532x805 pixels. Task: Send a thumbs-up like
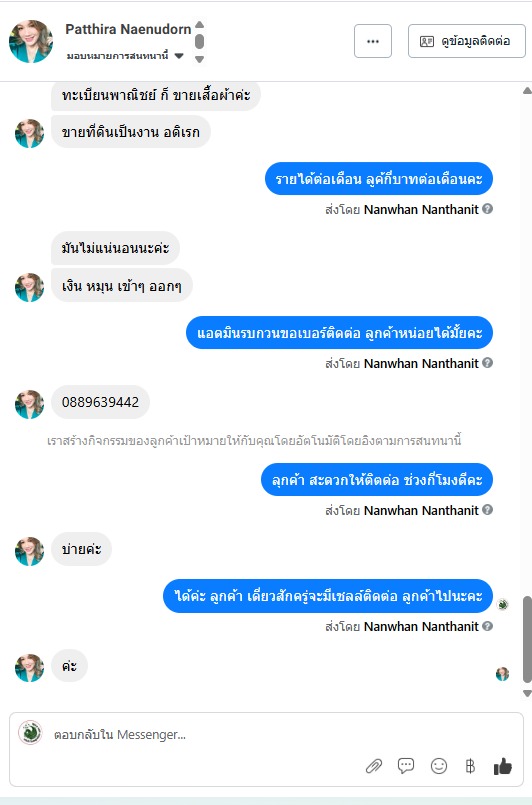[x=503, y=766]
